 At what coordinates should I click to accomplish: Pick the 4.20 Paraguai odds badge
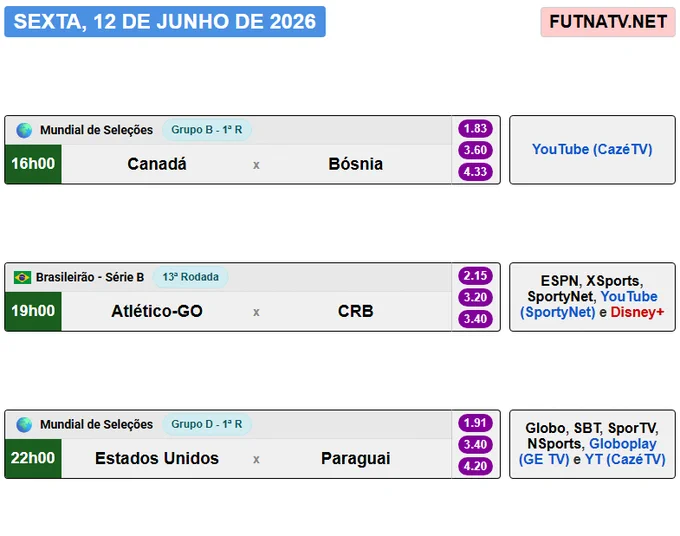coord(475,466)
